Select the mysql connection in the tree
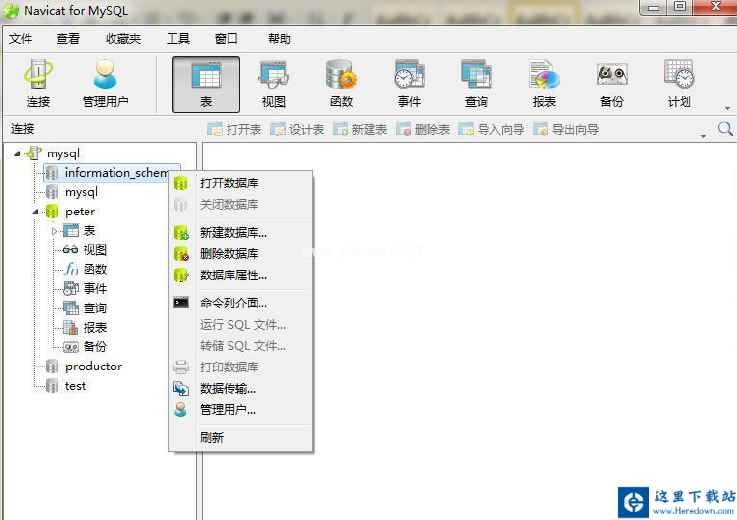 pyautogui.click(x=63, y=153)
